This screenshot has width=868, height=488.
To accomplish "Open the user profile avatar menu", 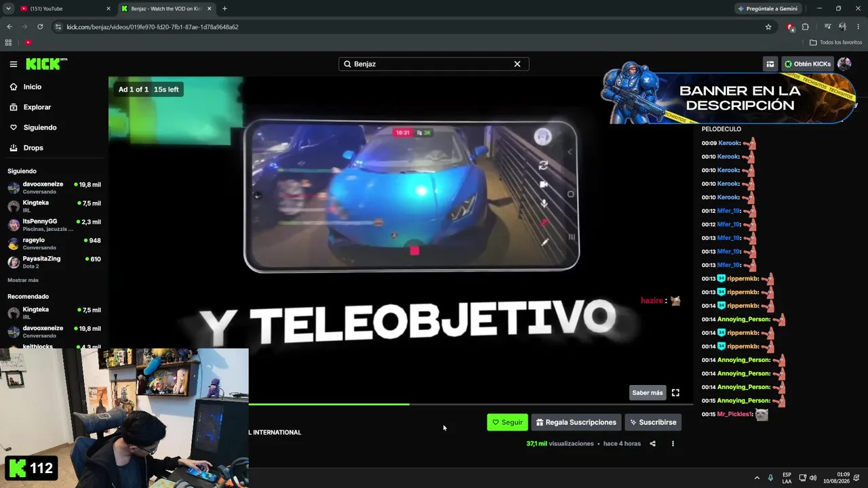I will [844, 64].
